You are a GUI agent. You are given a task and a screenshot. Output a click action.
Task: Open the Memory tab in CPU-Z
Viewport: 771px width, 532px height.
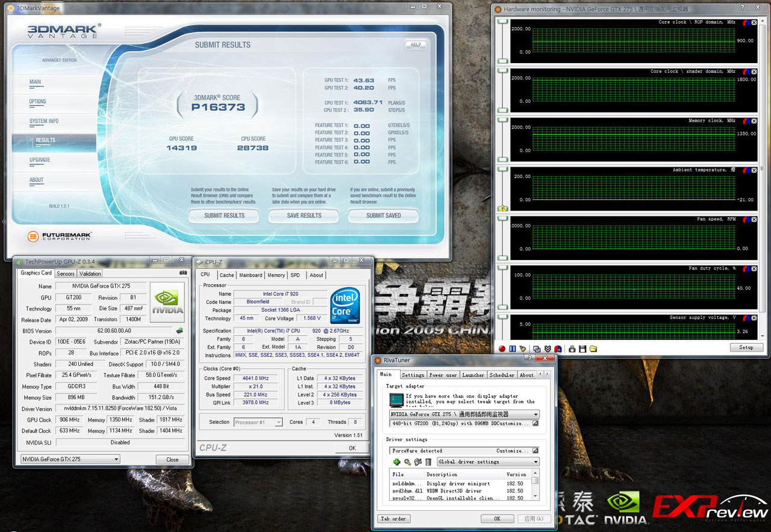click(x=276, y=275)
